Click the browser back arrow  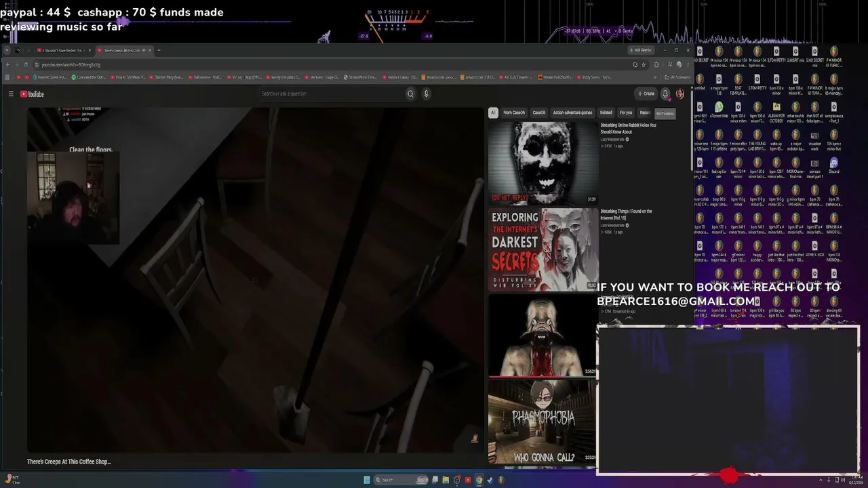click(8, 65)
